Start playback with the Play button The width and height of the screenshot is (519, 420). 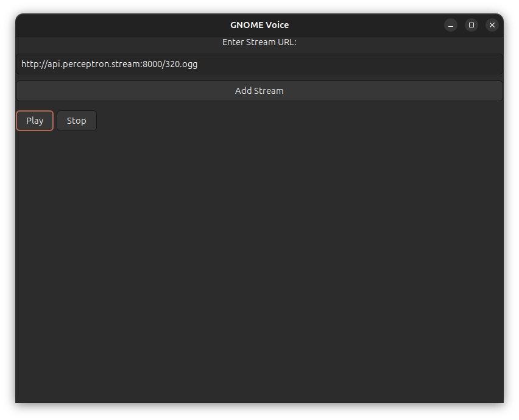[35, 121]
